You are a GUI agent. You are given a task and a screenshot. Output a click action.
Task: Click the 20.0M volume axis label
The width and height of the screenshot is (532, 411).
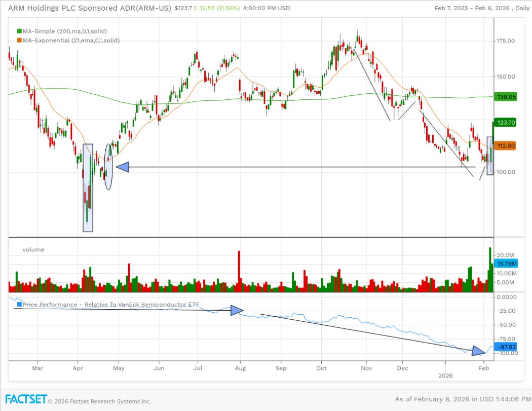505,255
